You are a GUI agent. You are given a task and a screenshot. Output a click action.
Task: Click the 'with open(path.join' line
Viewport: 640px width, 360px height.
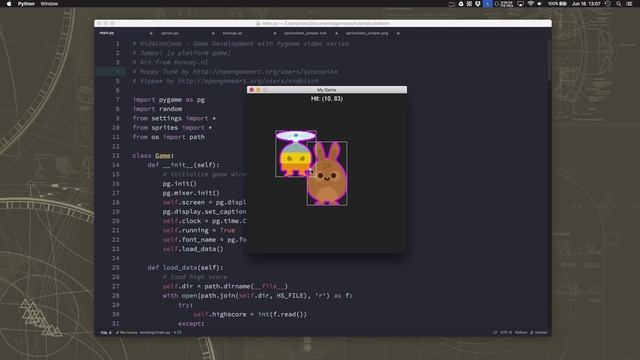click(258, 296)
